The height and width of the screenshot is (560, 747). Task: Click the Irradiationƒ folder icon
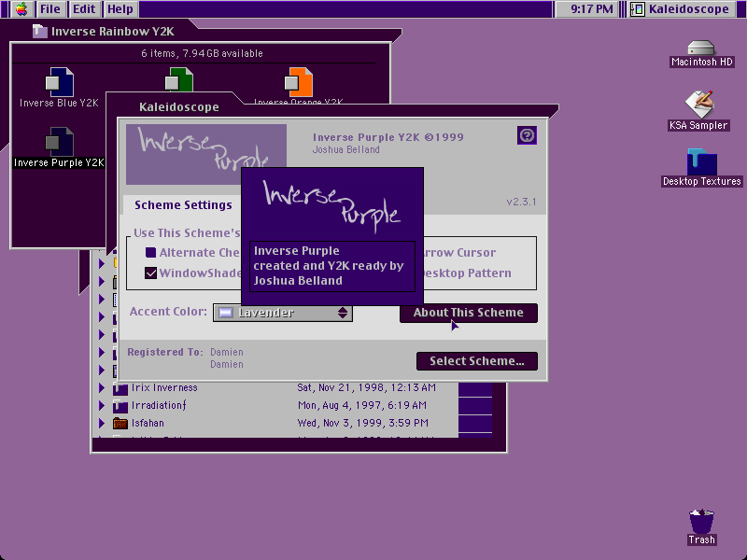120,406
